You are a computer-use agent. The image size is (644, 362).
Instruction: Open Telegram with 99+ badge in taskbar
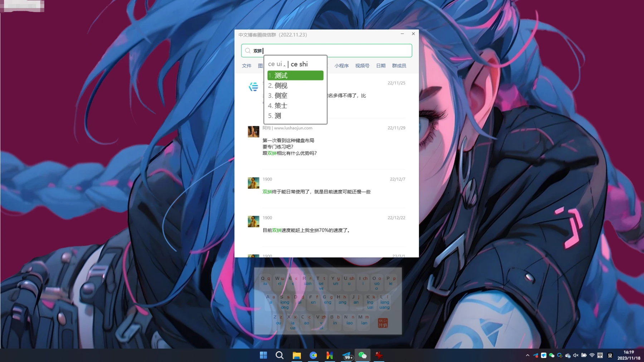click(x=347, y=355)
